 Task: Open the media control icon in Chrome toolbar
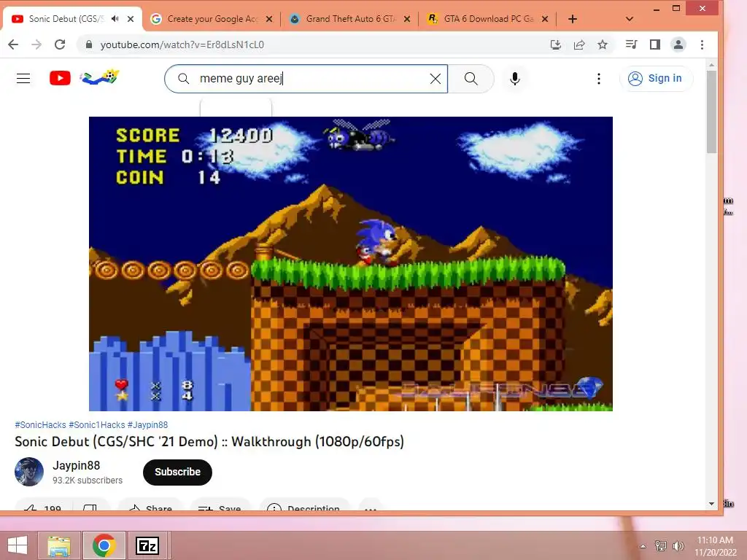tap(631, 44)
